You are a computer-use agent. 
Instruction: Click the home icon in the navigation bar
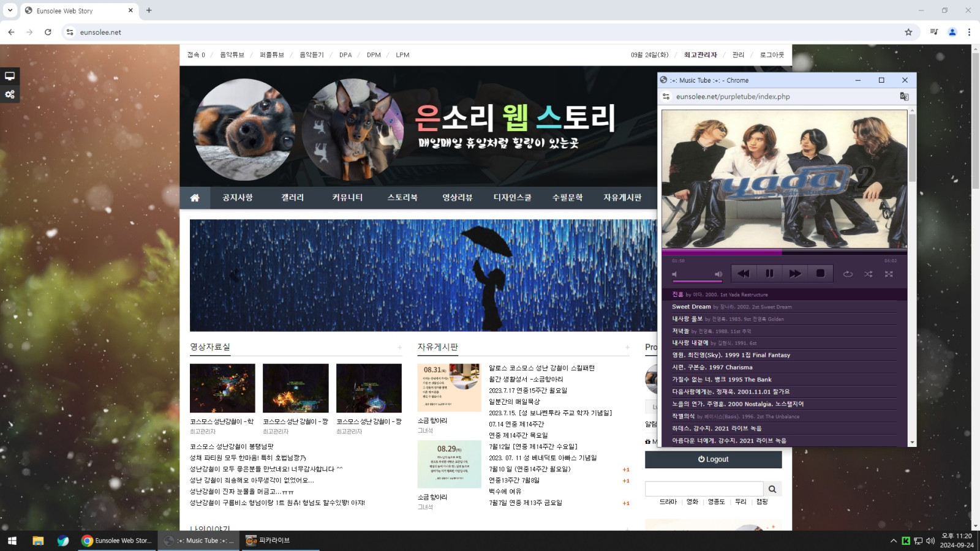[x=195, y=198]
